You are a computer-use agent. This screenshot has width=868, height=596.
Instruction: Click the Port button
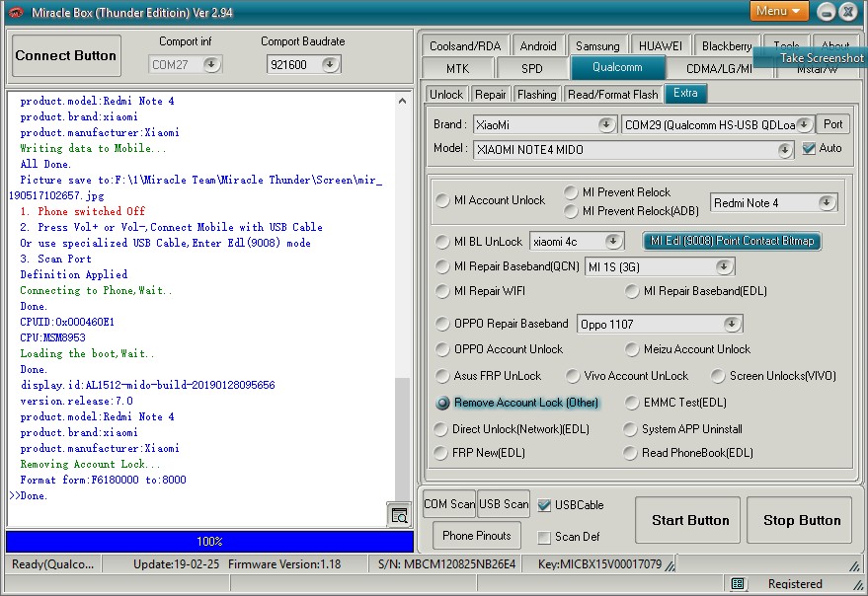tap(832, 124)
